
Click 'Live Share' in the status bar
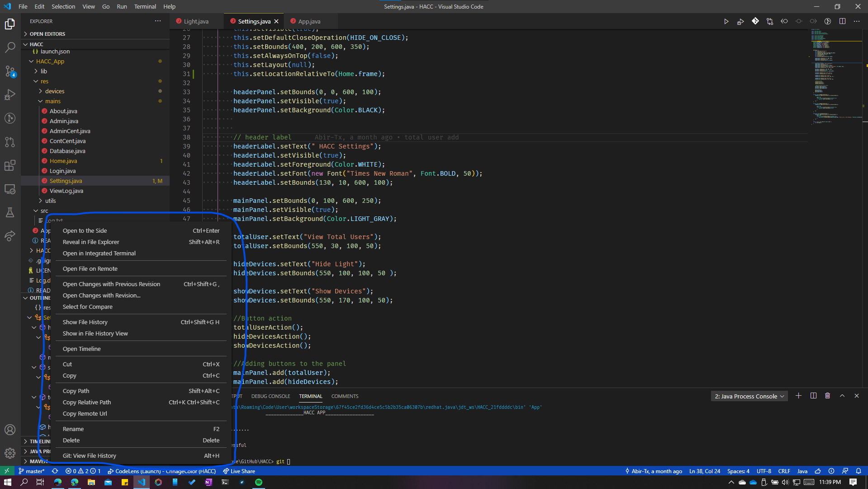[x=239, y=471]
